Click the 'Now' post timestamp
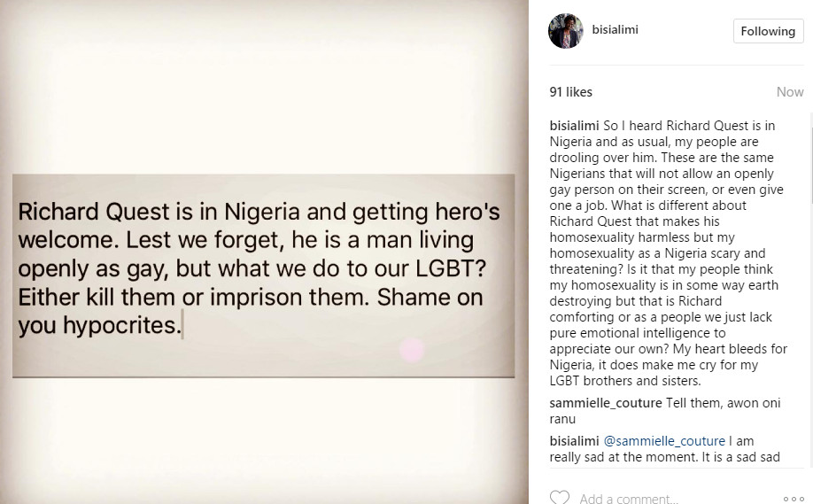 [x=790, y=92]
